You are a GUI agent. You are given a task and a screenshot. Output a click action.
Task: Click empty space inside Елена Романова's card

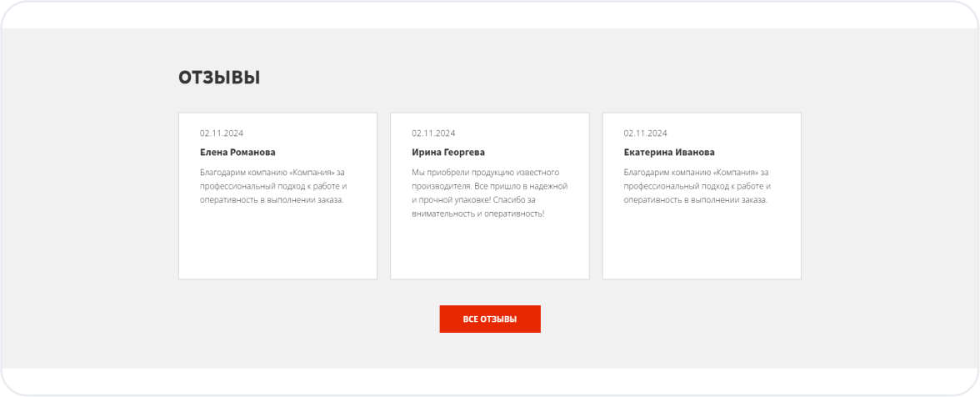(277, 246)
